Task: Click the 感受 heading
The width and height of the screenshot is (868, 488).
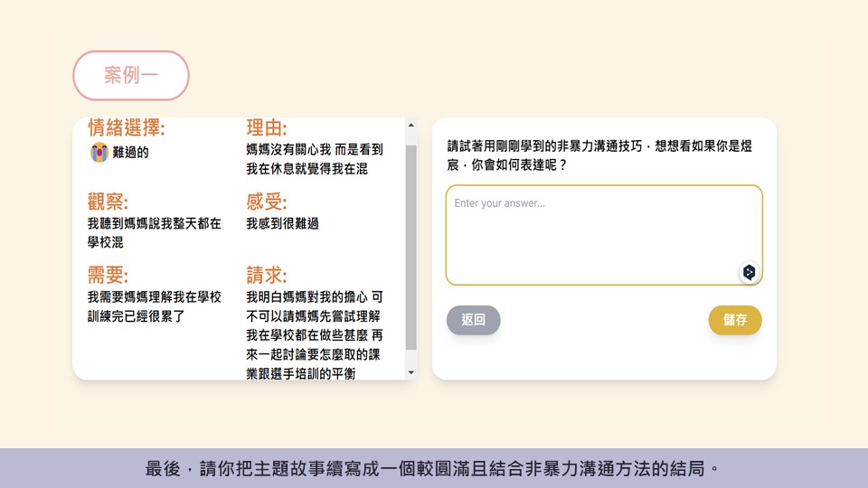Action: point(267,202)
